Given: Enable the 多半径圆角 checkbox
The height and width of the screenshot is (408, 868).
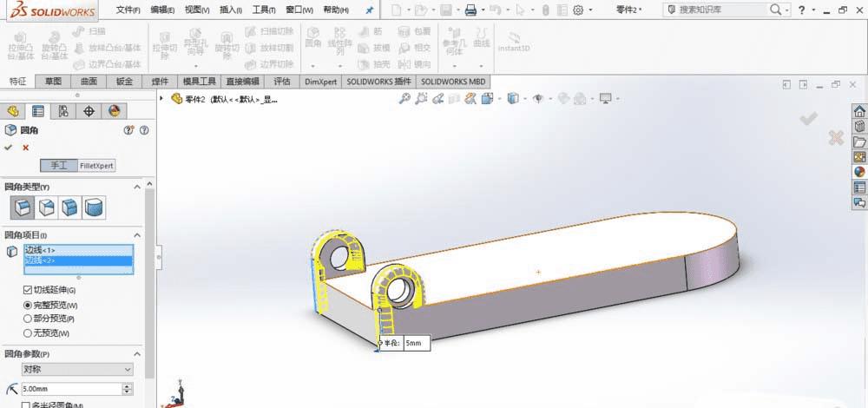Looking at the screenshot, I should click(x=26, y=405).
